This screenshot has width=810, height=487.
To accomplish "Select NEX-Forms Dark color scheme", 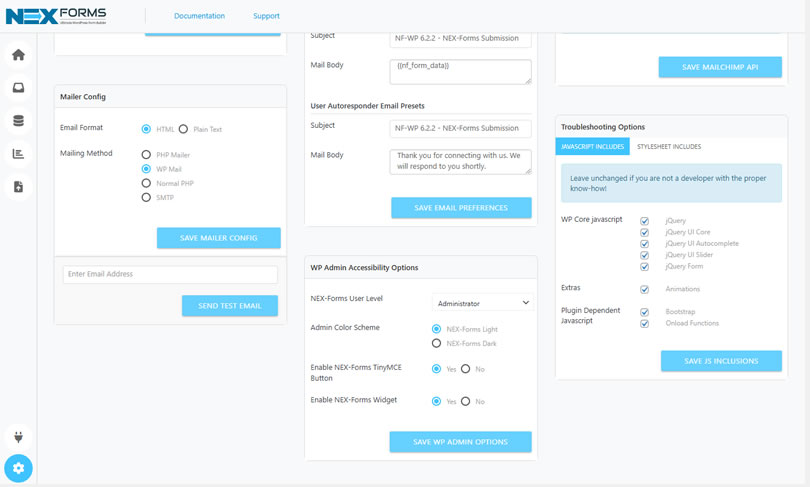I will [x=437, y=343].
